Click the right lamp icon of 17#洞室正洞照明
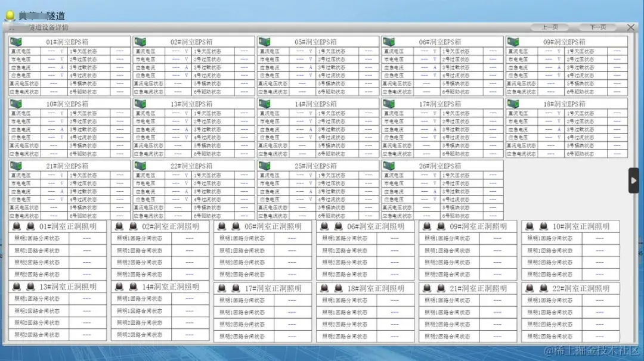 236,288
